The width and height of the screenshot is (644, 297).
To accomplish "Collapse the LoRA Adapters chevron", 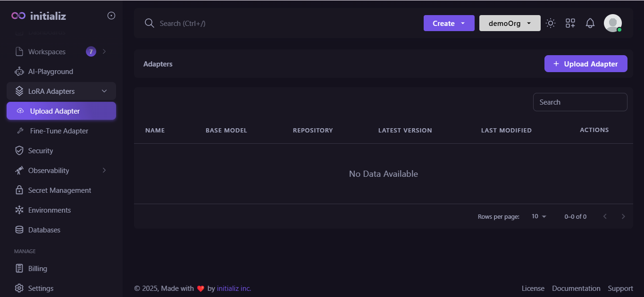I will (104, 91).
